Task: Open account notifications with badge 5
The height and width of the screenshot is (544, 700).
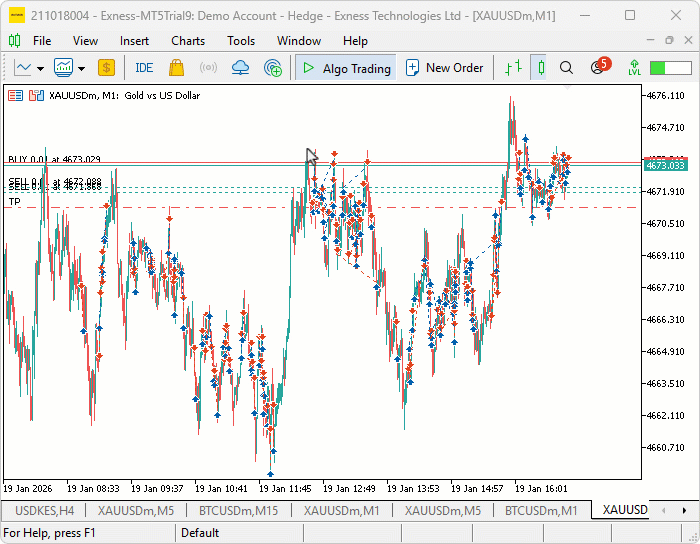Action: click(600, 66)
